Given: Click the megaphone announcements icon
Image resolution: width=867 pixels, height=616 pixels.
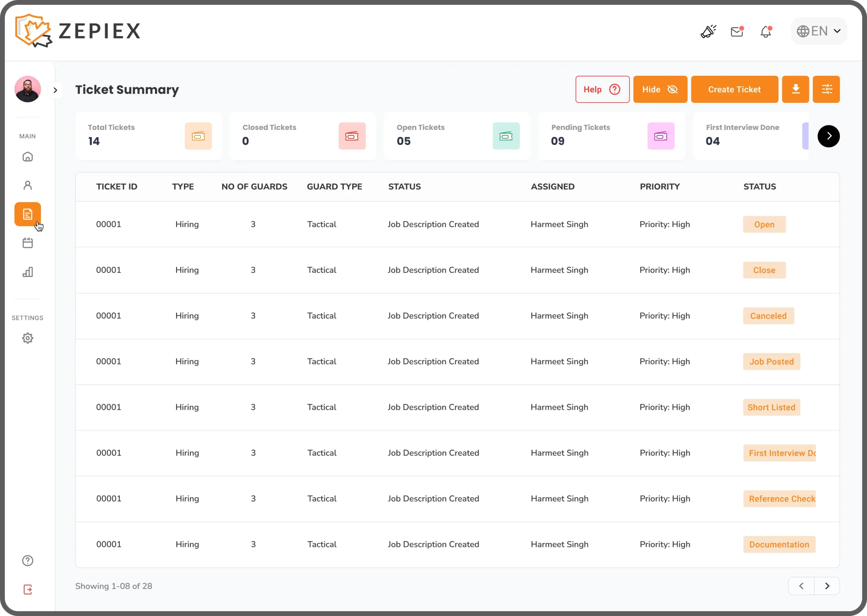Looking at the screenshot, I should click(707, 31).
